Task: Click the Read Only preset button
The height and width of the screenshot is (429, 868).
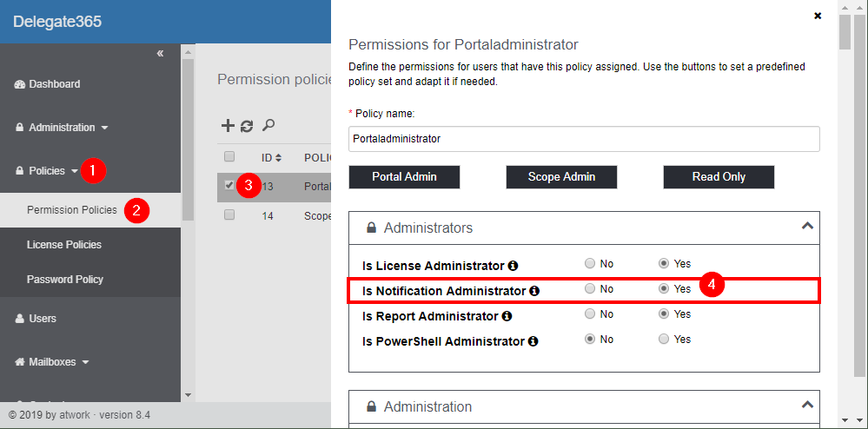Action: 719,176
